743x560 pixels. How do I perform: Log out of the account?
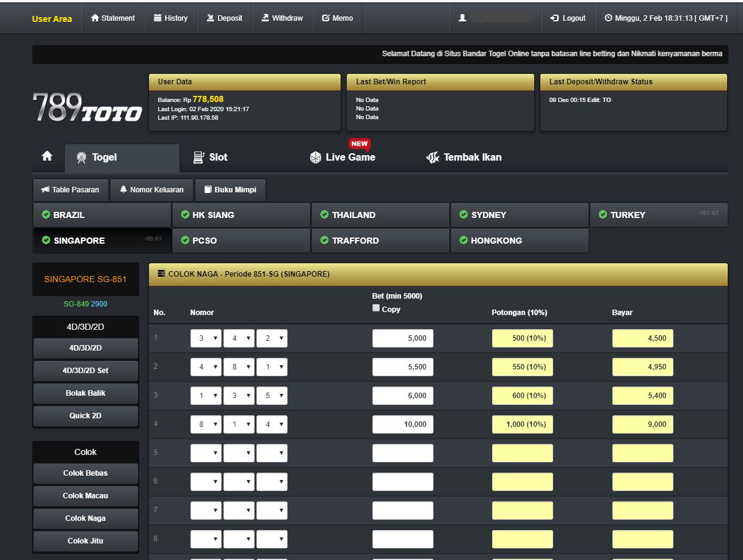568,18
